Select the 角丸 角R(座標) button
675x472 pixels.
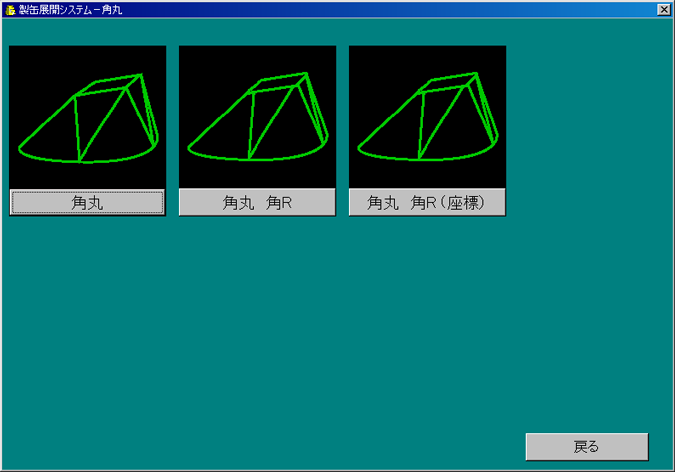tap(427, 202)
